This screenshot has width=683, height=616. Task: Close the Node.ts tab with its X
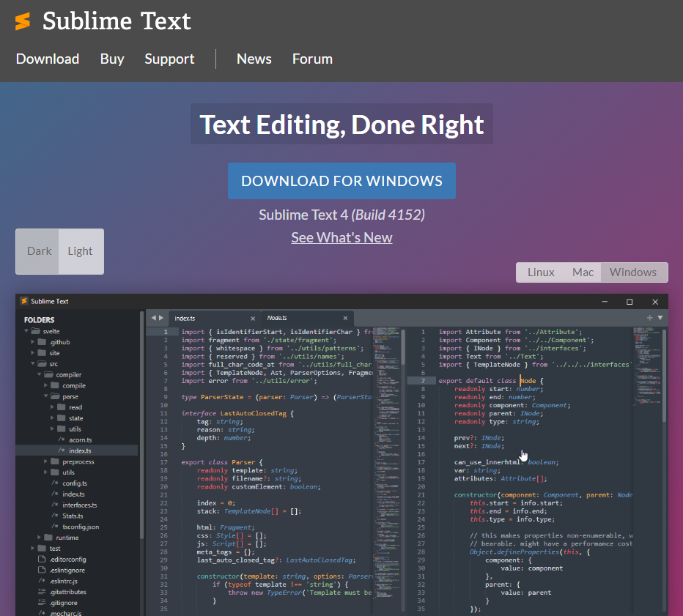tap(345, 318)
